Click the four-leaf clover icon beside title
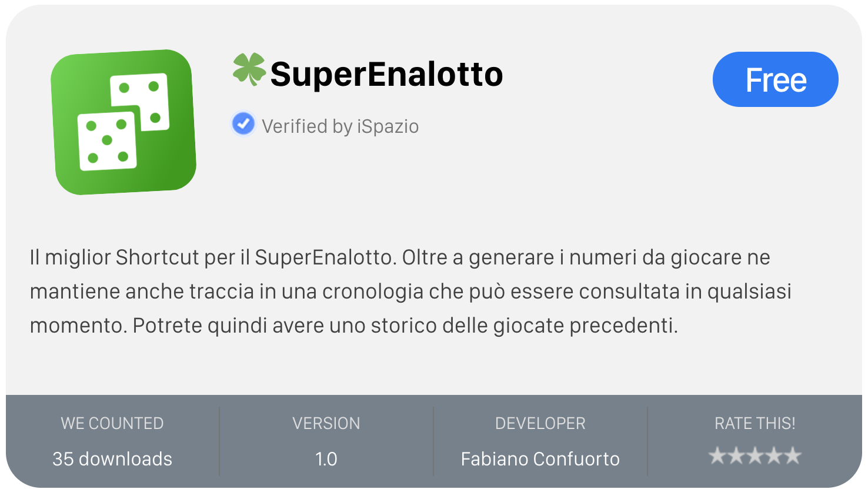The height and width of the screenshot is (496, 868). click(x=249, y=69)
